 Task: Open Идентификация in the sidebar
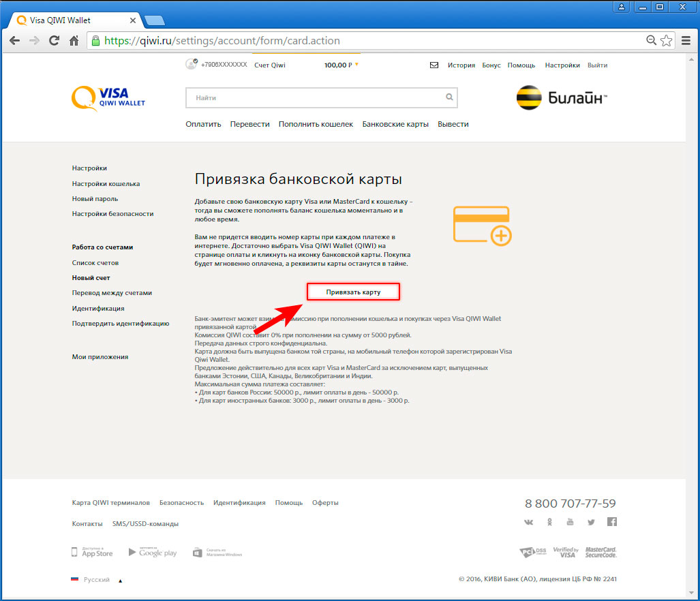(x=98, y=308)
